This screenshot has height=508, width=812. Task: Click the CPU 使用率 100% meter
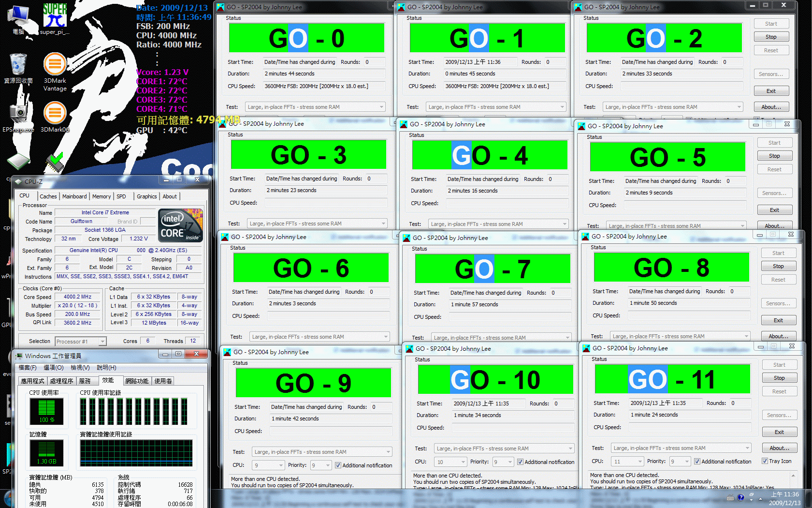coord(47,412)
